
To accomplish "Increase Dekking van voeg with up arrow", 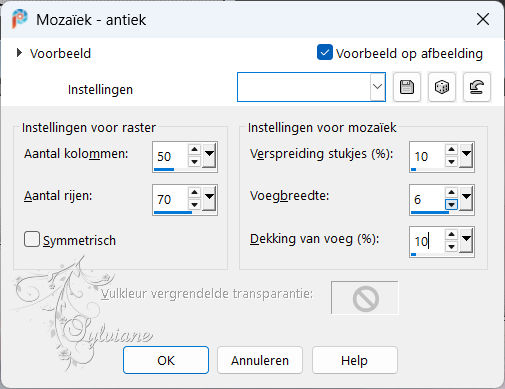I will [x=451, y=234].
